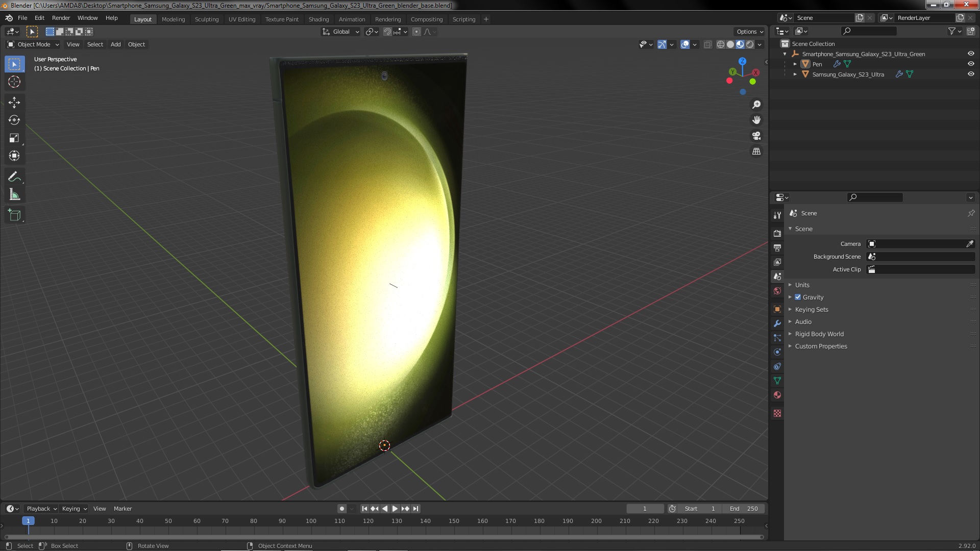
Task: Open the Options dropdown
Action: click(750, 32)
